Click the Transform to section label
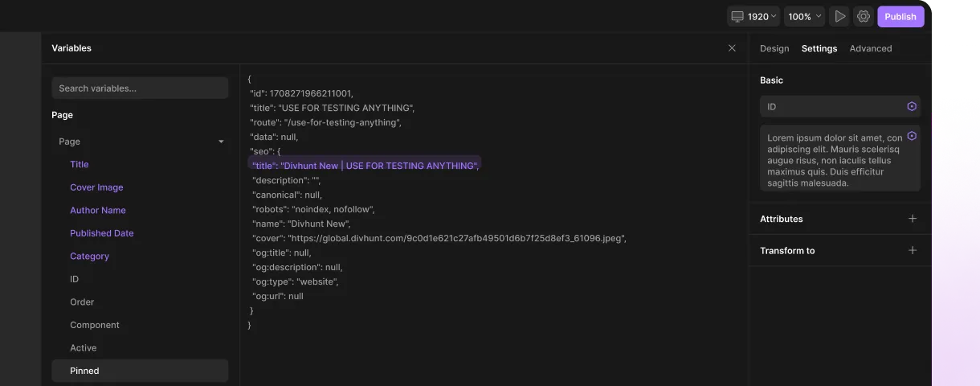Image resolution: width=980 pixels, height=386 pixels. point(787,251)
